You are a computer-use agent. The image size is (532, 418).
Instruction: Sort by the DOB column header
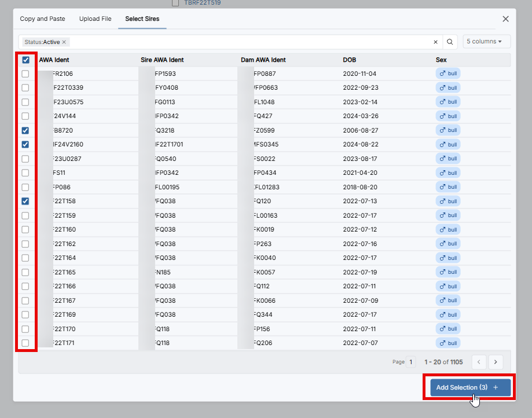(x=349, y=60)
